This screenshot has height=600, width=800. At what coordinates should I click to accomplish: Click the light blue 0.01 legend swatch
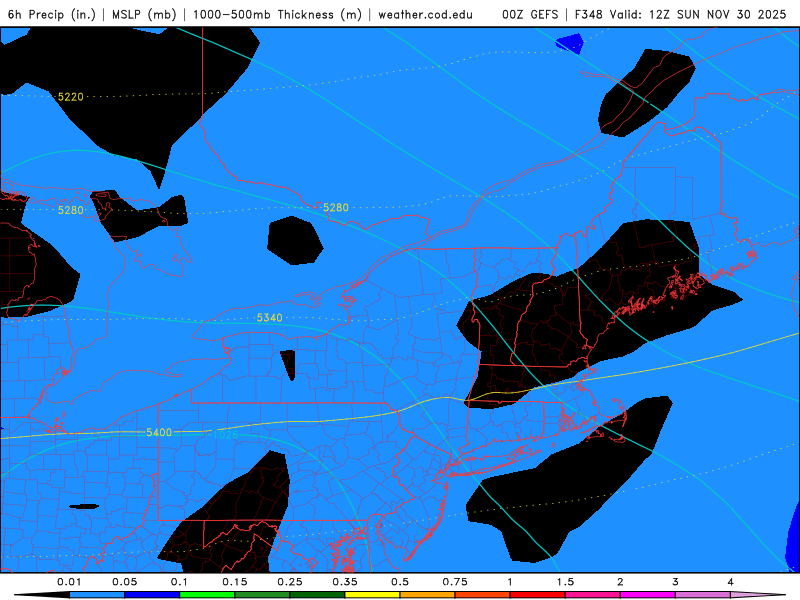(x=97, y=595)
